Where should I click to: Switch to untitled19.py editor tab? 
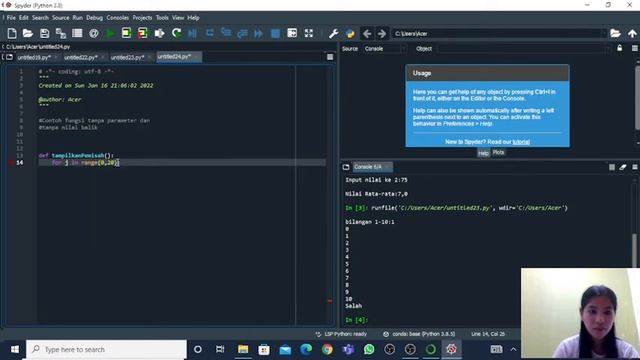click(34, 57)
